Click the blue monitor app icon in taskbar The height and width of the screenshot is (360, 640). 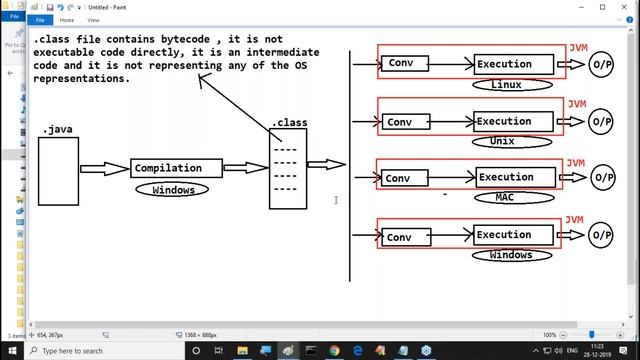coord(265,351)
